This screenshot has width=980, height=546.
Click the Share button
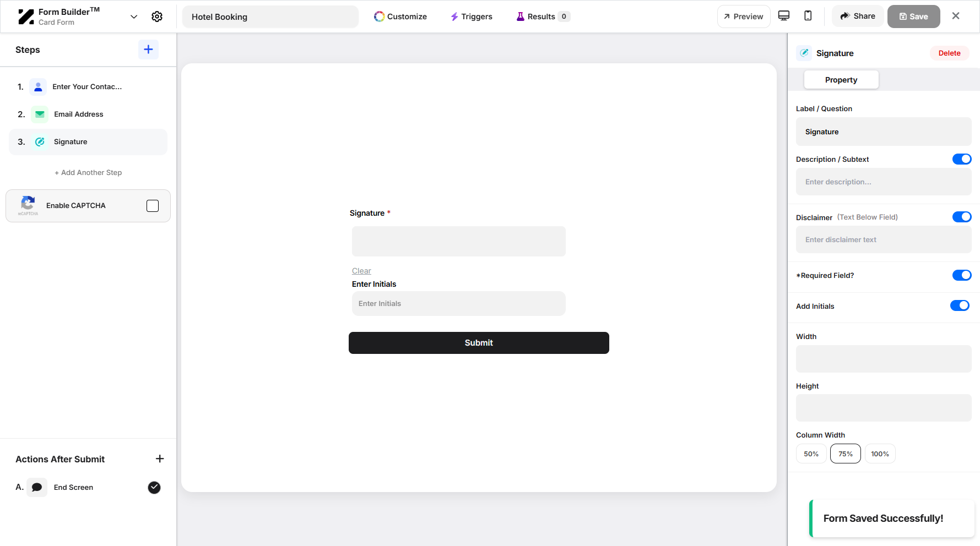(x=858, y=16)
